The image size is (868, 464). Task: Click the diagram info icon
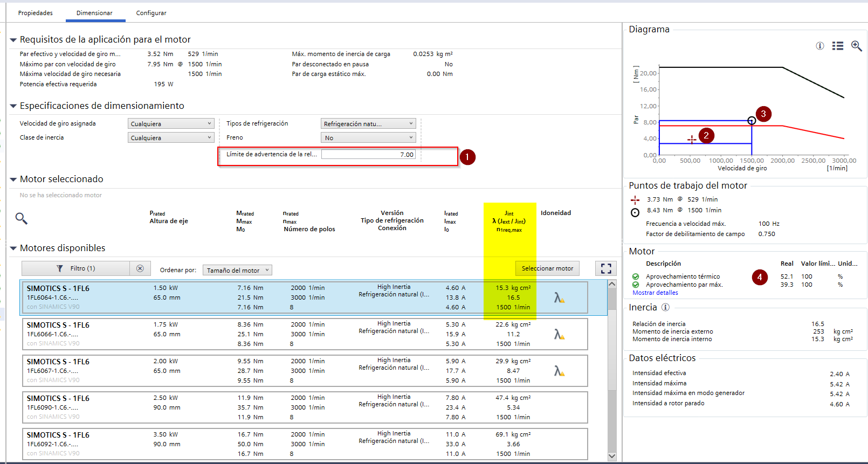pos(819,46)
